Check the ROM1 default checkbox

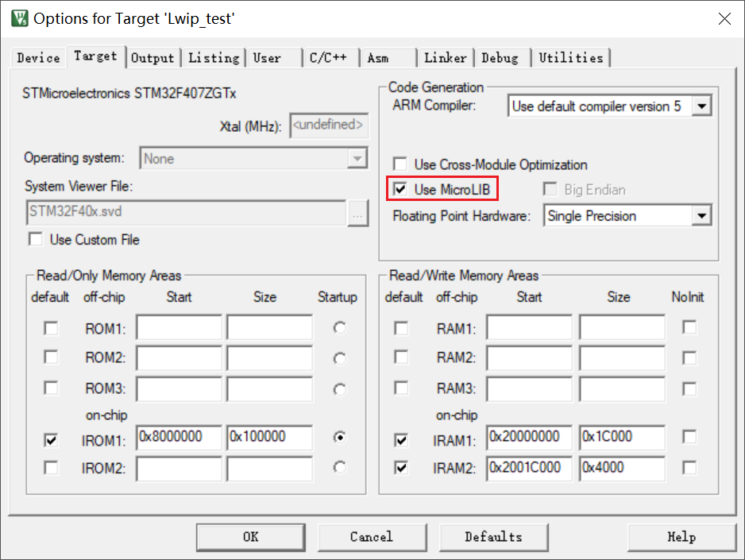51,328
